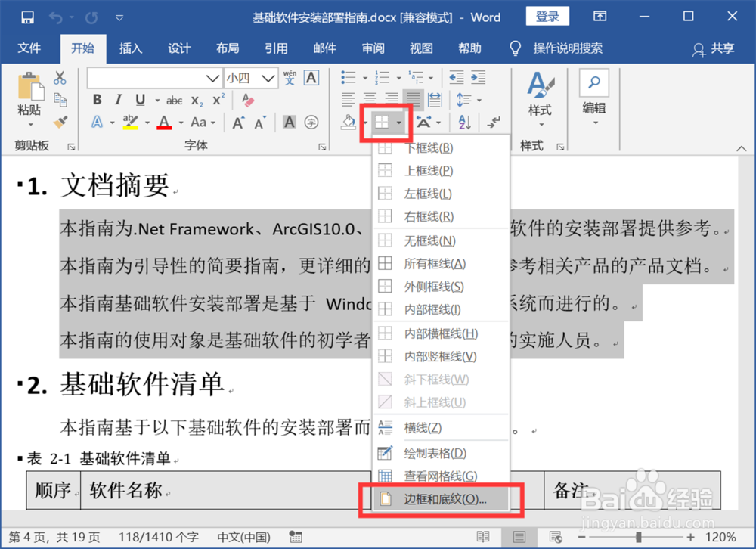This screenshot has height=549, width=756.
Task: Click the 登录 sign-in button
Action: [547, 16]
